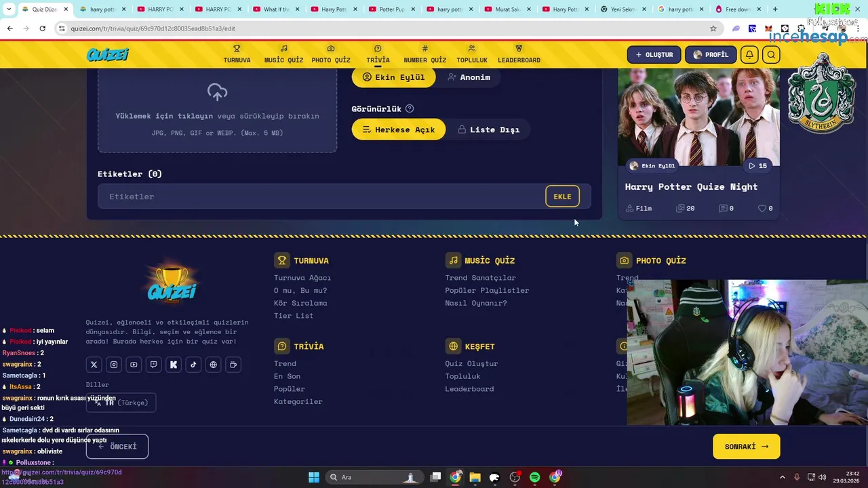The height and width of the screenshot is (488, 868).
Task: Click the comments icon on preview card
Action: point(723,209)
